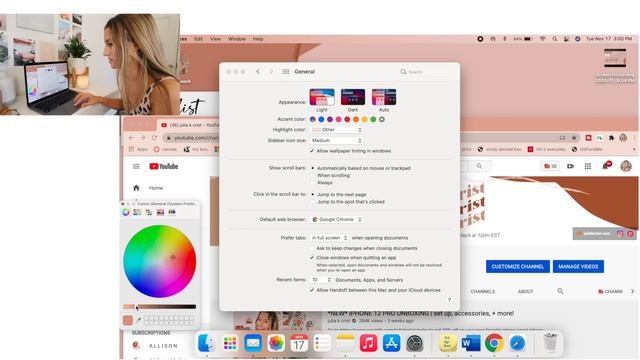Screen dimensions: 640x360
Task: Open the Help menu
Action: tap(258, 39)
